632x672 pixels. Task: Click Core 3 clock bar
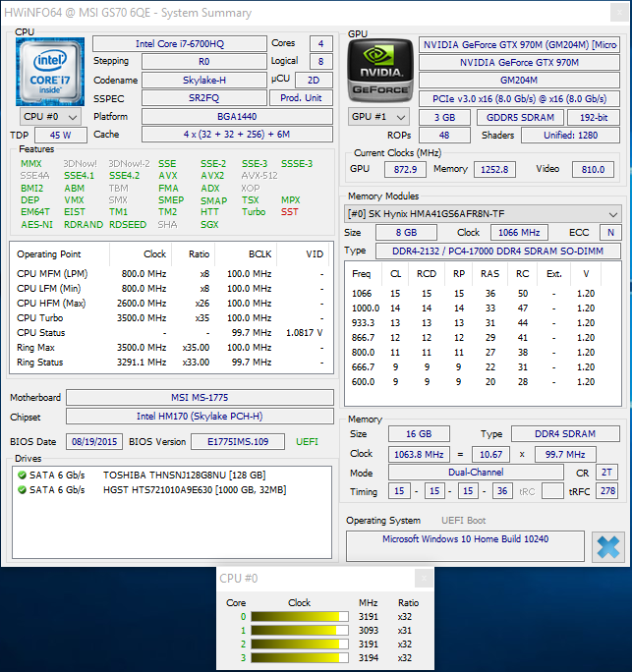click(300, 657)
